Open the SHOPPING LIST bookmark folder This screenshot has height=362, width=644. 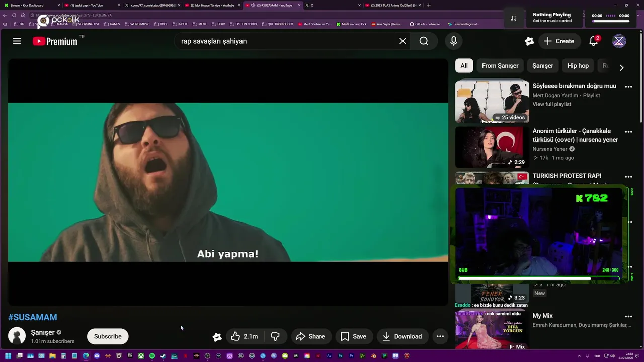(x=86, y=24)
